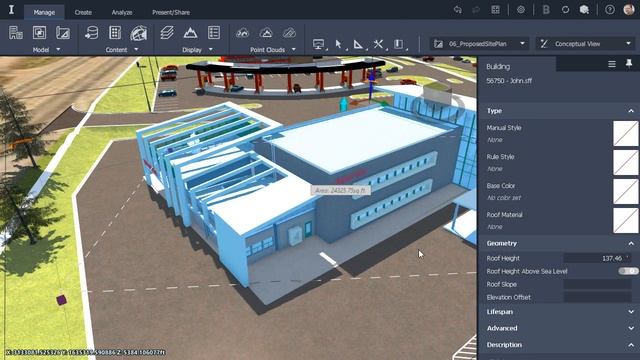Click the purple marker on the grass
Screen dimensions: 640x360
click(x=61, y=300)
